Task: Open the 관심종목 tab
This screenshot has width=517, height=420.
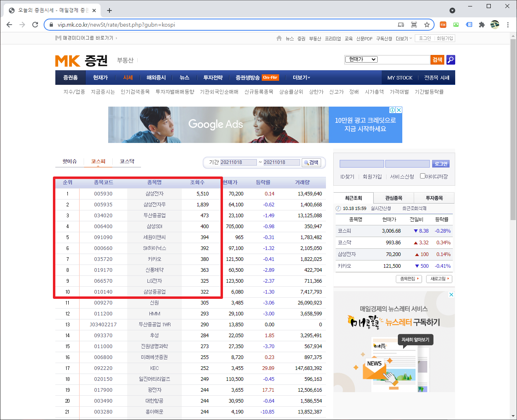Action: pyautogui.click(x=394, y=198)
